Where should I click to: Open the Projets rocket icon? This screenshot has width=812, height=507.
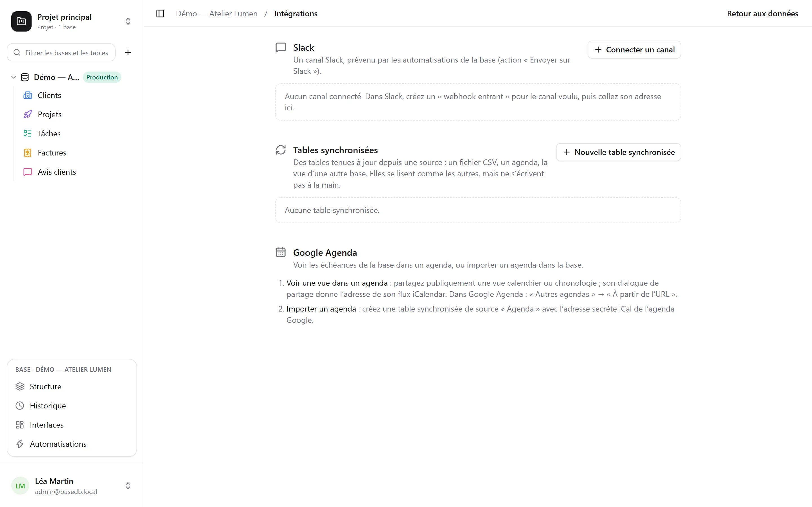coord(28,114)
